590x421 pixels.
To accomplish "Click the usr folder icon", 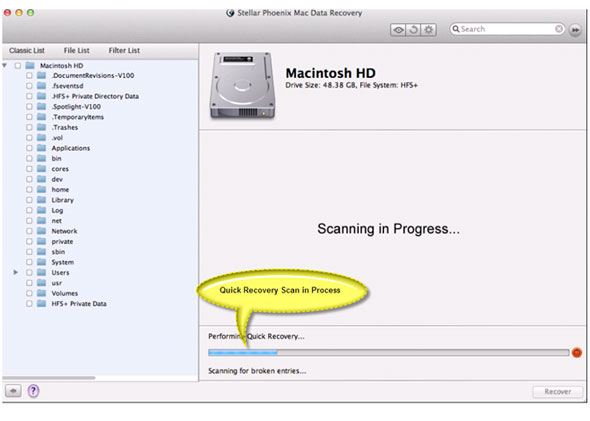I will 41,283.
